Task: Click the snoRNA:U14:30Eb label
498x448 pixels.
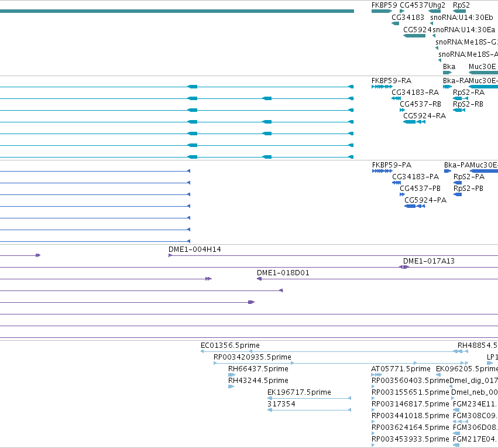Action: pyautogui.click(x=462, y=18)
